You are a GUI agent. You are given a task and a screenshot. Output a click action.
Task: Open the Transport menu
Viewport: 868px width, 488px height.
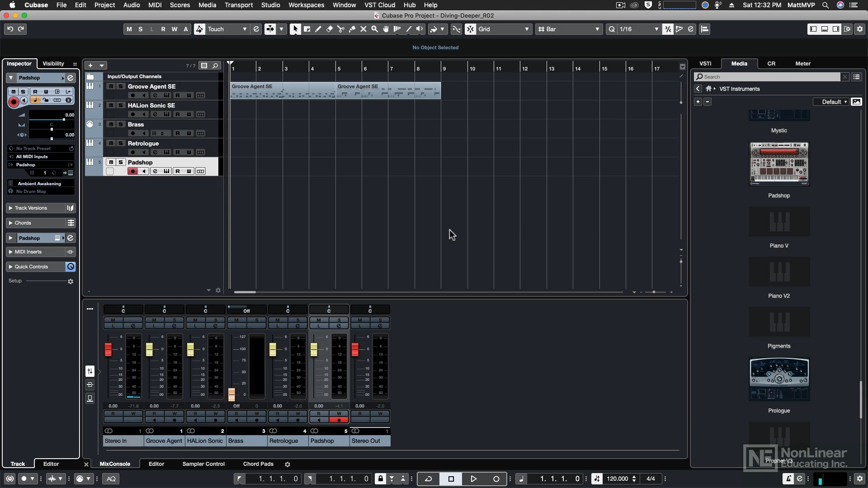239,5
